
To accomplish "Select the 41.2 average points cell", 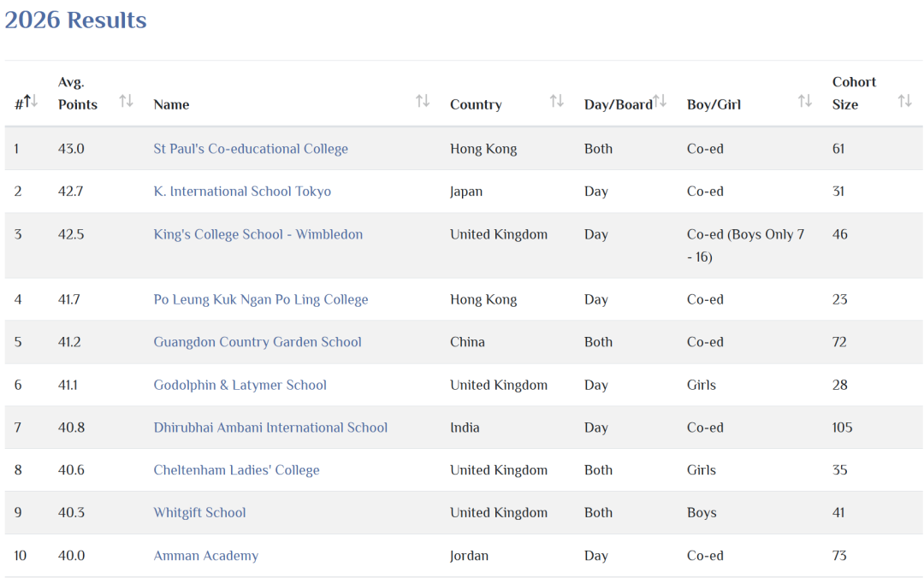I will 69,342.
